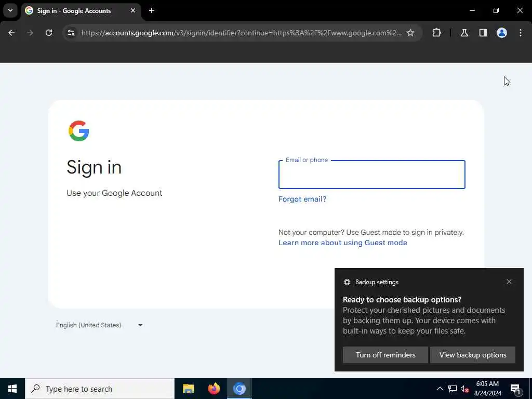Close the Sign in - Google Accounts tab
Screen dimensions: 532x399
point(133,10)
